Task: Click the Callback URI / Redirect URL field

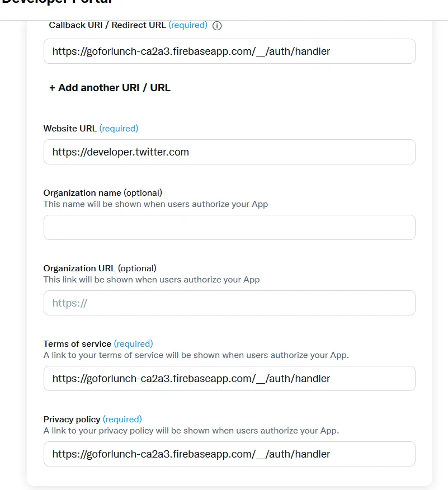Action: pyautogui.click(x=229, y=51)
